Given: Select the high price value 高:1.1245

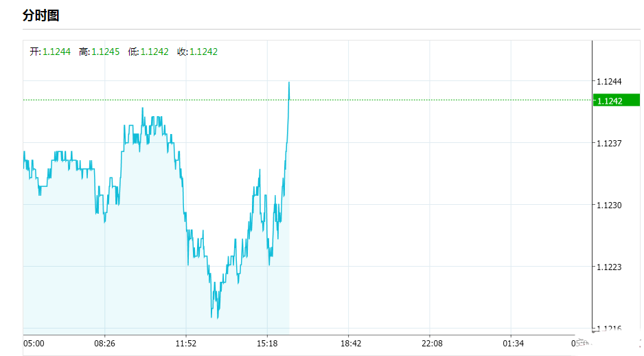Looking at the screenshot, I should coord(100,52).
